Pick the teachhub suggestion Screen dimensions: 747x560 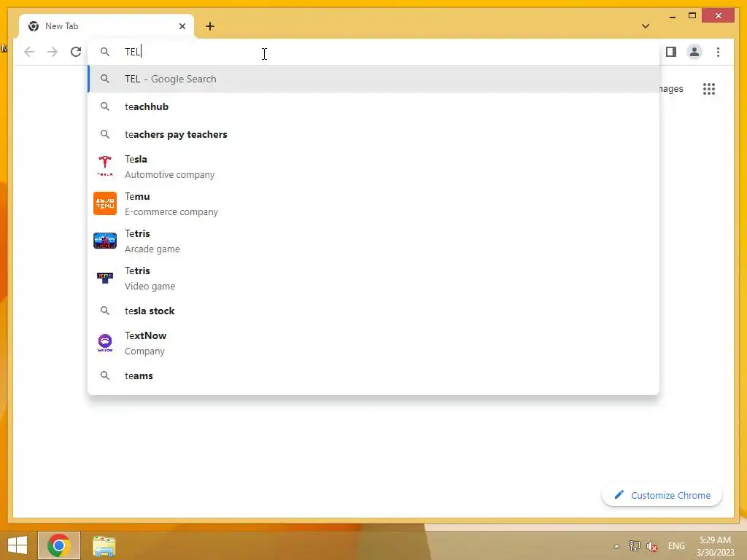click(x=374, y=106)
